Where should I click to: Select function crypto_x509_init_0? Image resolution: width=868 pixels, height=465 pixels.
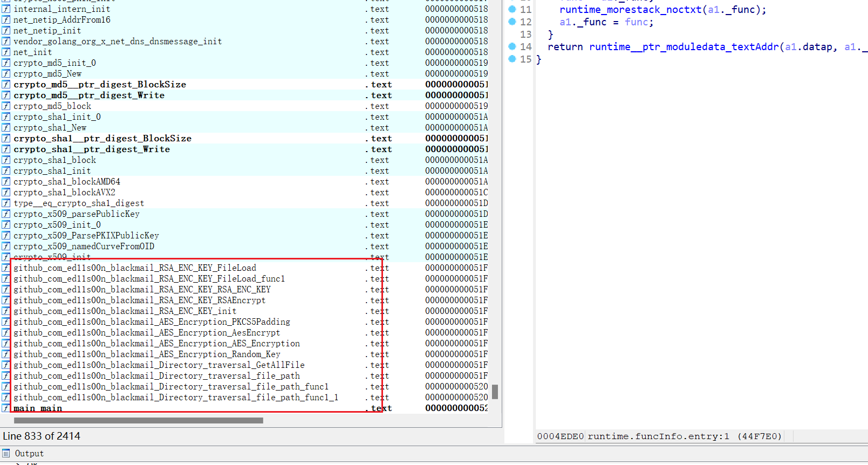coord(57,225)
